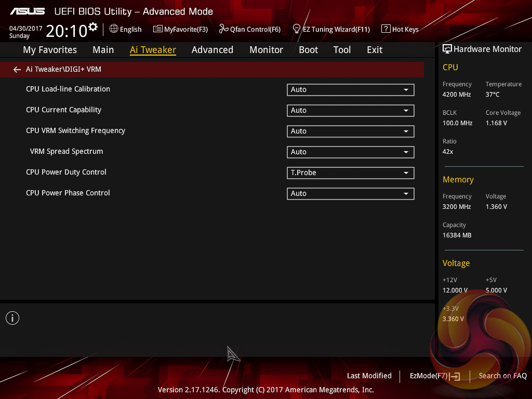
Task: Open the Boot tab
Action: coord(309,50)
